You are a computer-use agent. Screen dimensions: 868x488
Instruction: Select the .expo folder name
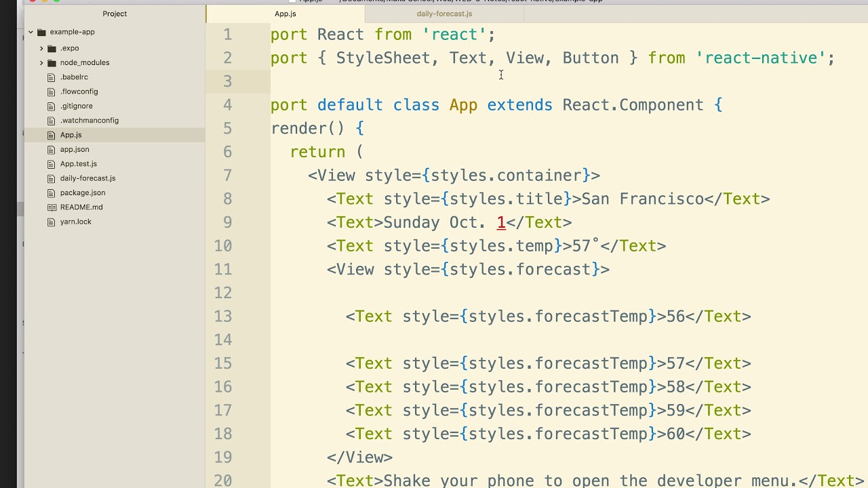pos(69,48)
